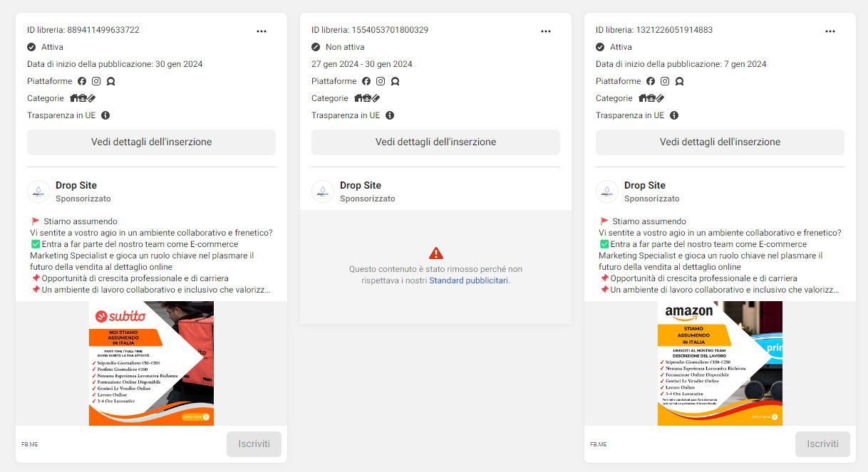Image resolution: width=868 pixels, height=472 pixels.
Task: Open the Standard pubblicitari link
Action: click(469, 280)
